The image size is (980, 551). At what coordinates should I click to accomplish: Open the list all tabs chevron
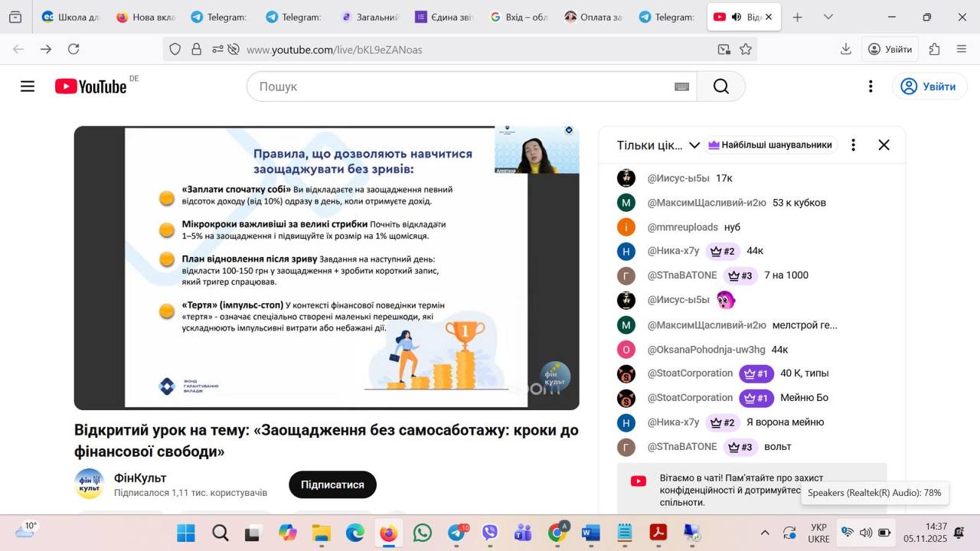click(828, 17)
